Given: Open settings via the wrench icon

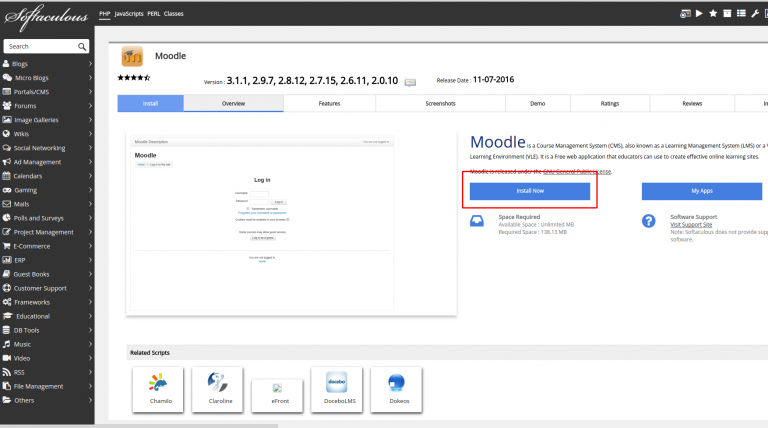Looking at the screenshot, I should pyautogui.click(x=755, y=13).
